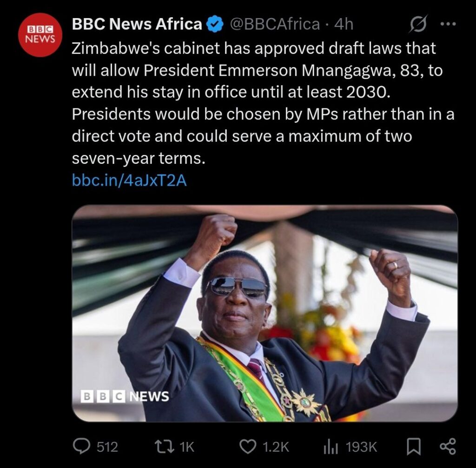Click the 512 replies count
Viewport: 476px width, 468px height.
click(107, 447)
